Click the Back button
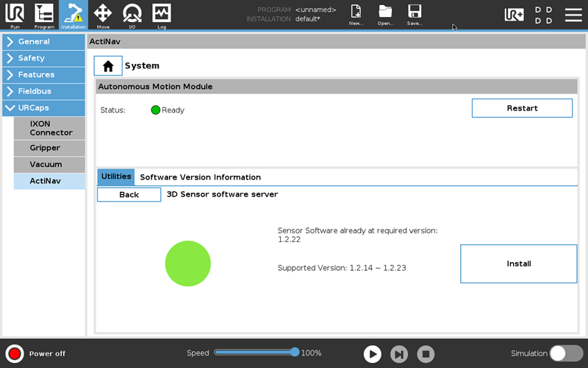This screenshot has width=588, height=368. pyautogui.click(x=129, y=194)
